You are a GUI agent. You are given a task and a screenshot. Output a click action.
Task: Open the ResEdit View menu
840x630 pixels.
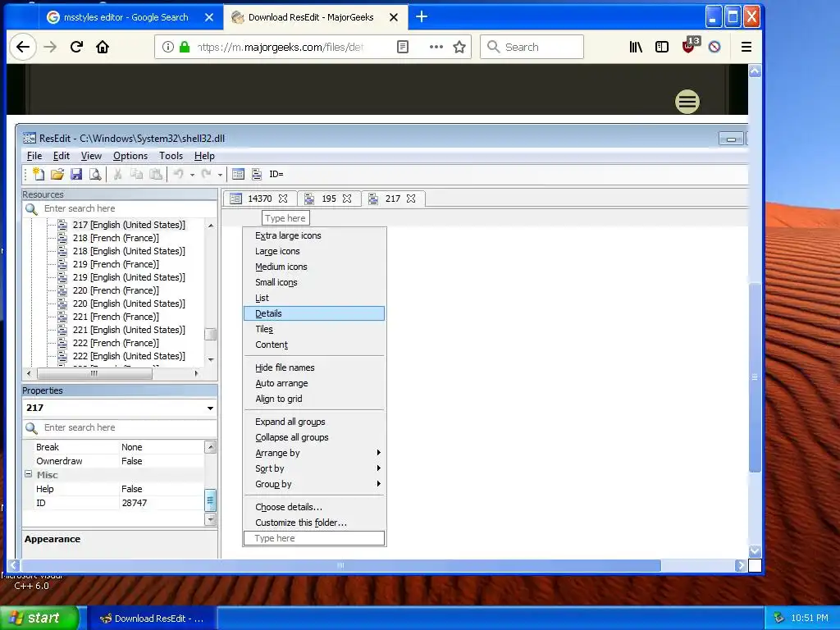click(x=91, y=156)
